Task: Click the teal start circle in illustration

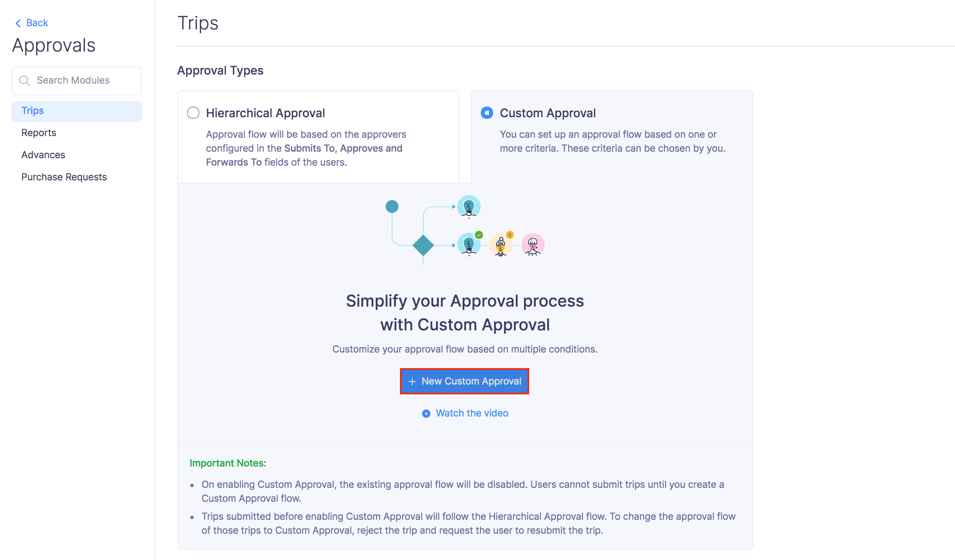Action: [x=392, y=206]
